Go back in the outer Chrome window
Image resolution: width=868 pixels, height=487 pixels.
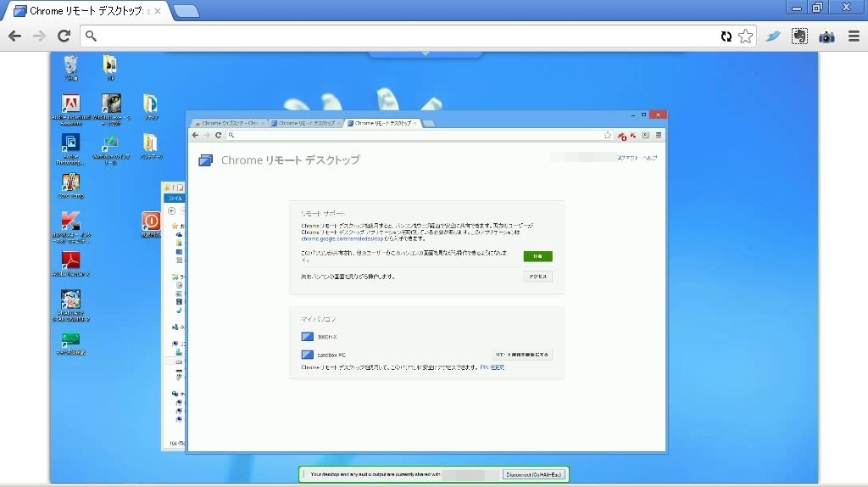pos(15,36)
